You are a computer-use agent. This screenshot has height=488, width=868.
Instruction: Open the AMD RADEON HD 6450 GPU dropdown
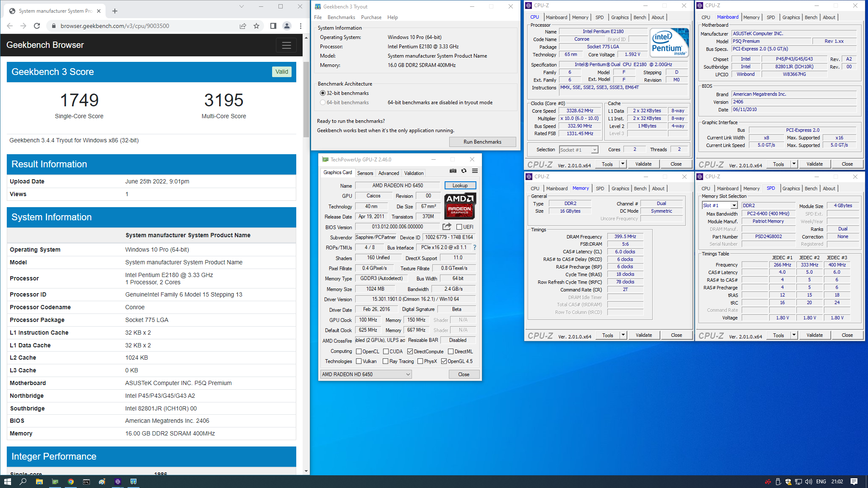pyautogui.click(x=366, y=374)
